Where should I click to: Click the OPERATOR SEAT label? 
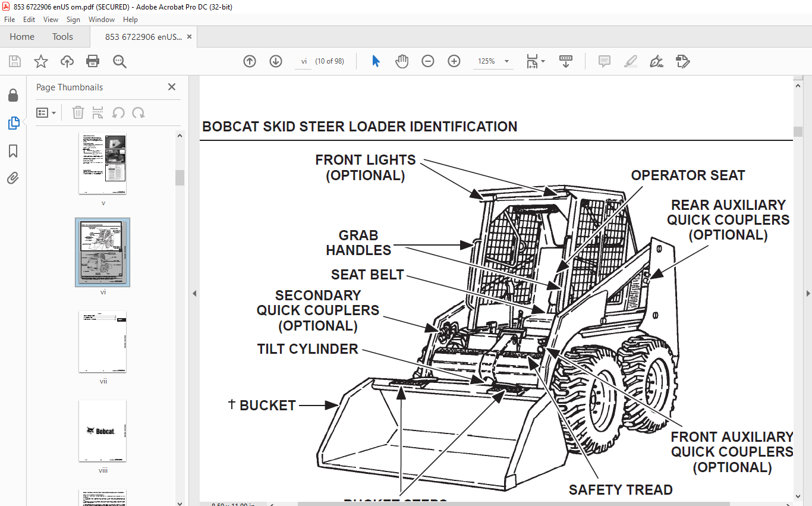(x=688, y=175)
